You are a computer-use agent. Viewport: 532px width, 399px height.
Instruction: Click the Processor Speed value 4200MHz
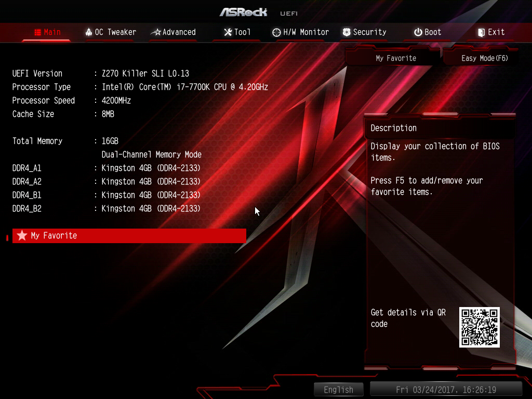116,101
